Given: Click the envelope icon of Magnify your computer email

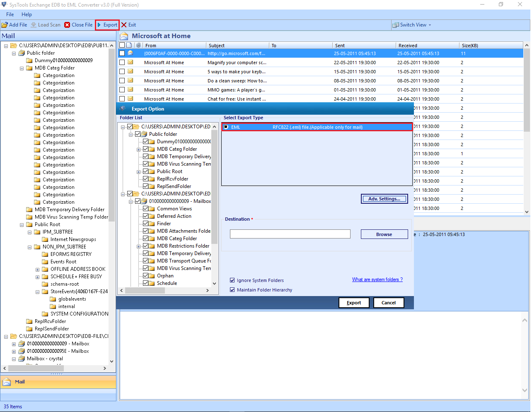Looking at the screenshot, I should click(x=130, y=62).
